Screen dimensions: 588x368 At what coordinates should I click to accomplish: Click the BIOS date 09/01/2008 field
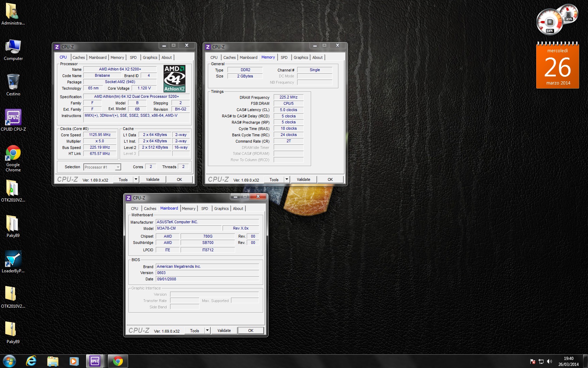(207, 279)
